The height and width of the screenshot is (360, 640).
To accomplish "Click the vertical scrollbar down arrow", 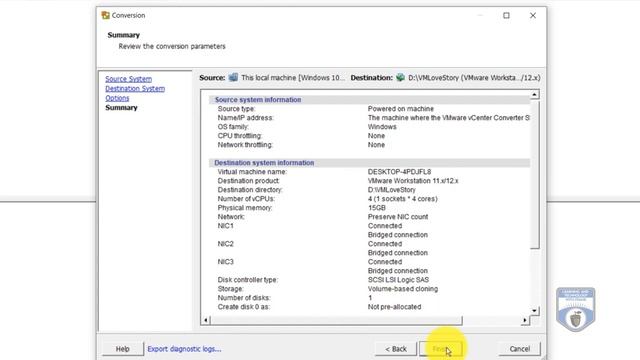I will 534,311.
